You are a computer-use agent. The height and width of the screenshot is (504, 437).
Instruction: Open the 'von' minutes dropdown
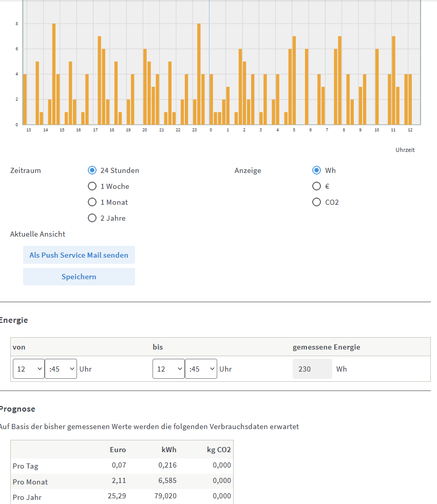[x=61, y=369]
